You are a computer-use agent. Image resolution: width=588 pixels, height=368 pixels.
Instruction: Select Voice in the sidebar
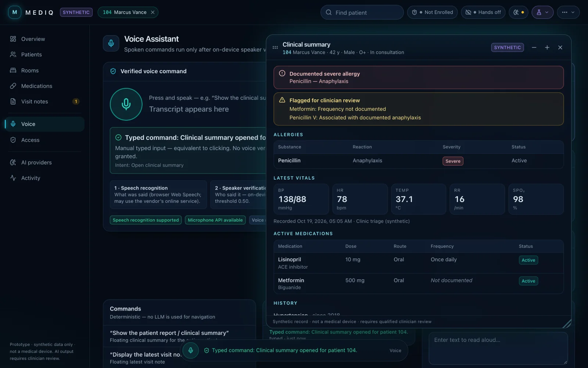44,124
